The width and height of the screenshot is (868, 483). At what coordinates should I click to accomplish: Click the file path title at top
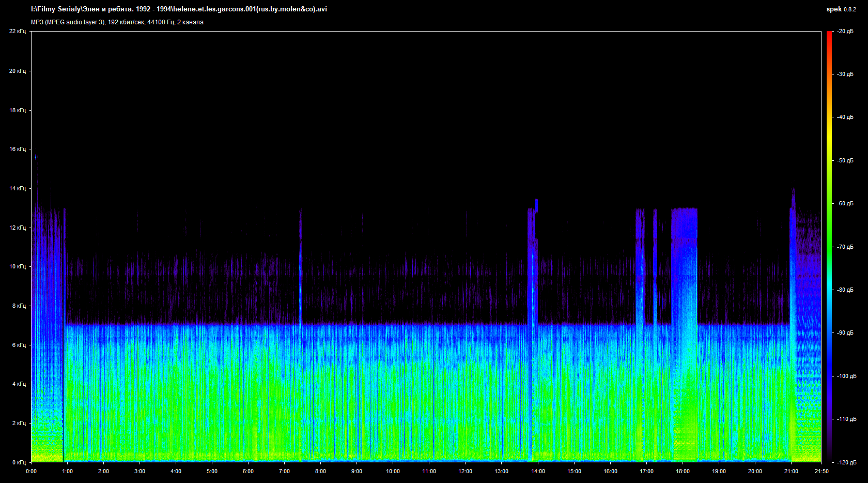(x=179, y=9)
